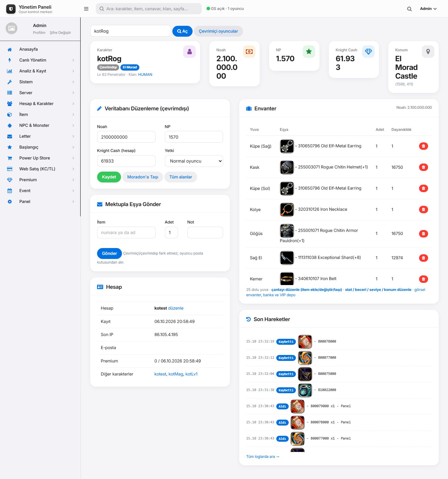Click the Exceptional Shard(+8) item thumbnail

click(x=287, y=258)
